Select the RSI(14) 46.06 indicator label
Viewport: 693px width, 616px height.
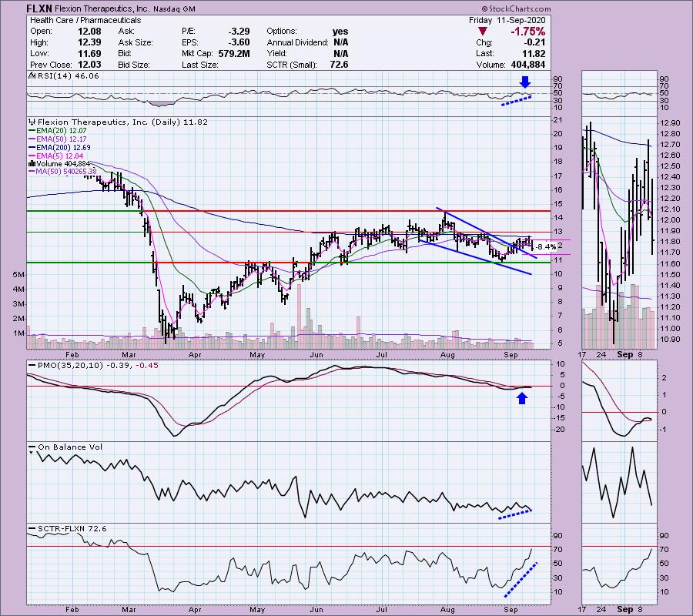point(69,76)
